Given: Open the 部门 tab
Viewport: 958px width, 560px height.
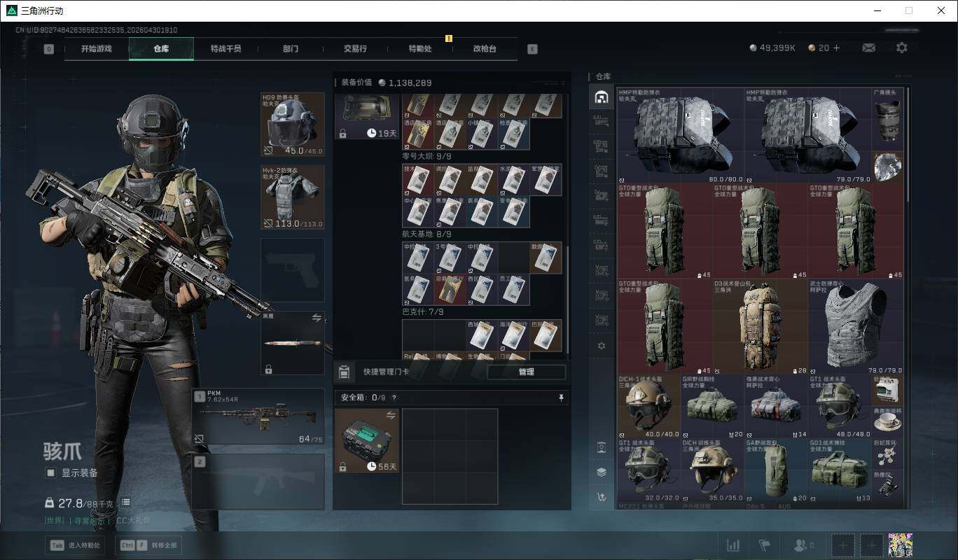Looking at the screenshot, I should (x=291, y=49).
